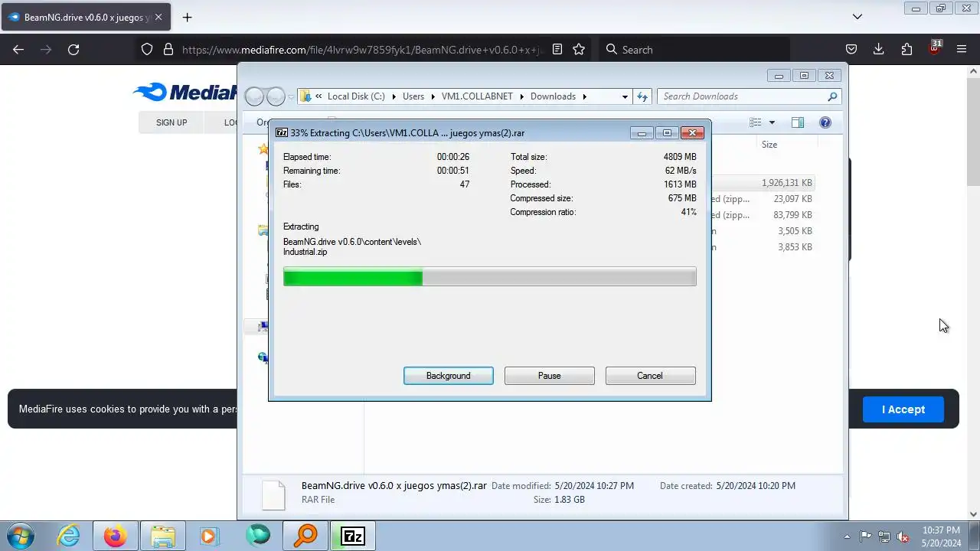The width and height of the screenshot is (980, 551).
Task: Open the magnifier search taskbar app
Action: [305, 536]
